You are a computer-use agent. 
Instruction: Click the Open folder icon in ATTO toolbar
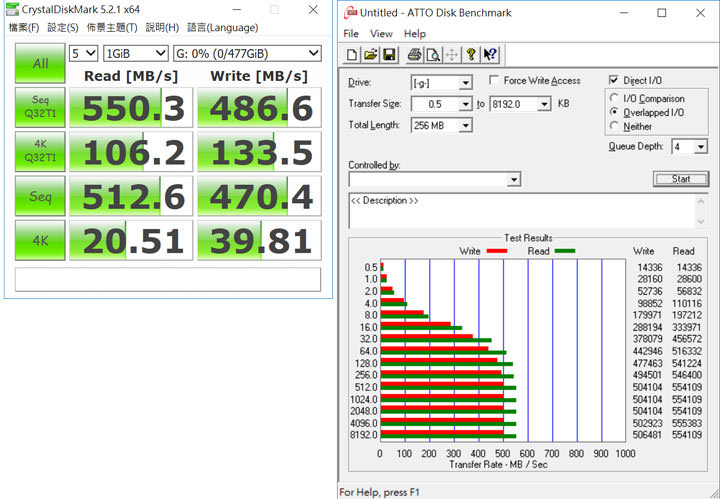(x=371, y=55)
